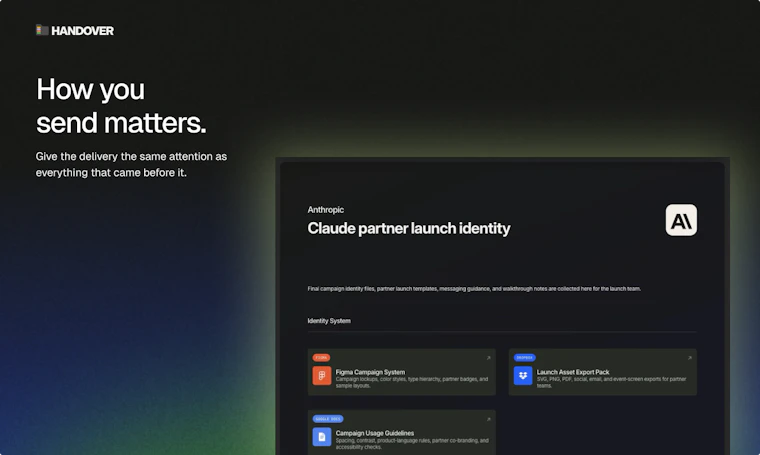Click the HANDOVER brand name
The image size is (760, 455).
[x=82, y=31]
